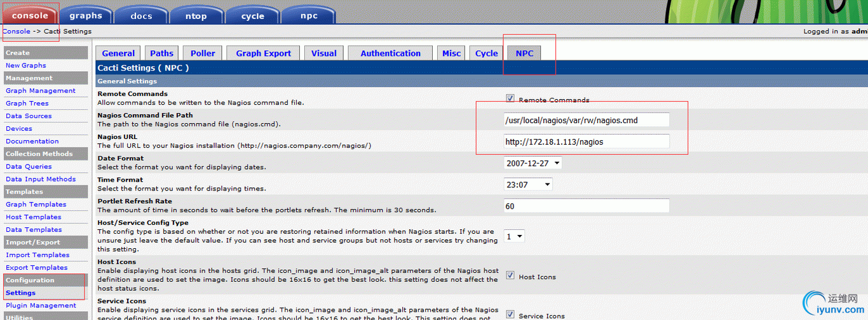Switch to the NPC settings tab
The width and height of the screenshot is (868, 320).
(x=524, y=53)
